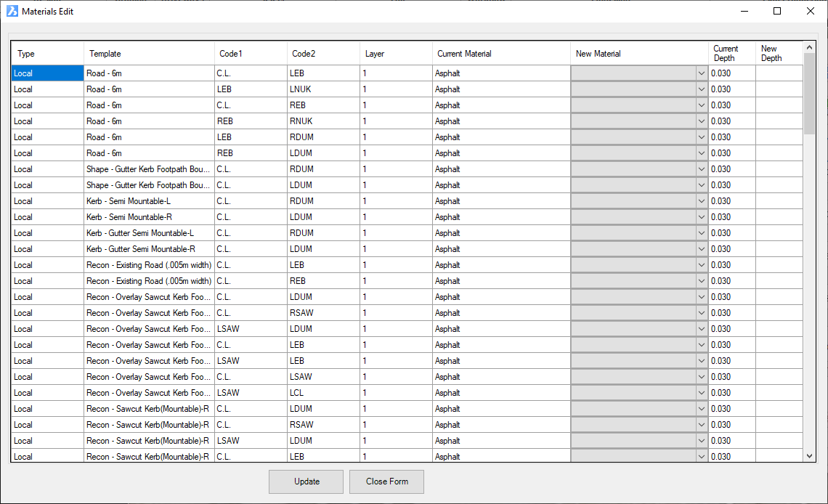The width and height of the screenshot is (828, 504).
Task: Click the LCL code cell
Action: [324, 393]
